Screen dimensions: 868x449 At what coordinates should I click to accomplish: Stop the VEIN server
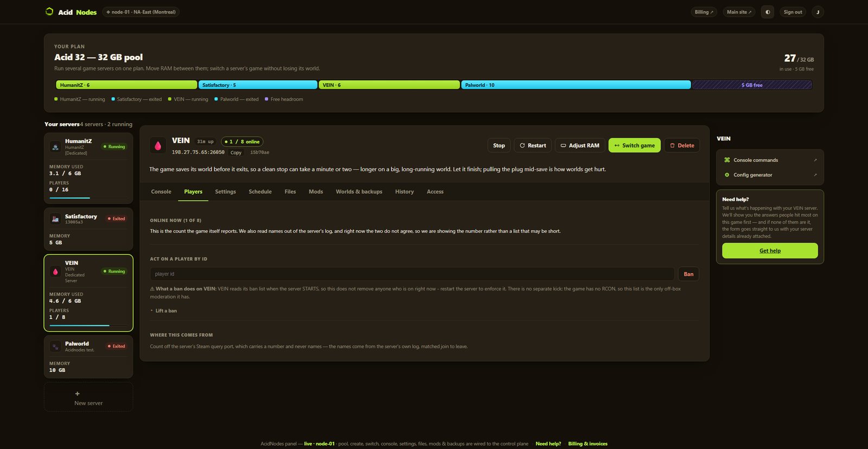pyautogui.click(x=499, y=146)
